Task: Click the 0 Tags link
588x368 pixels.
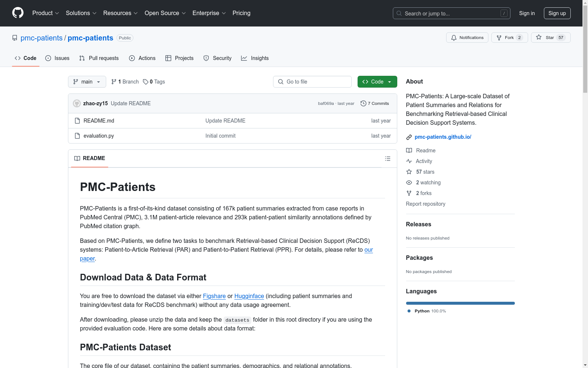Action: [x=154, y=82]
